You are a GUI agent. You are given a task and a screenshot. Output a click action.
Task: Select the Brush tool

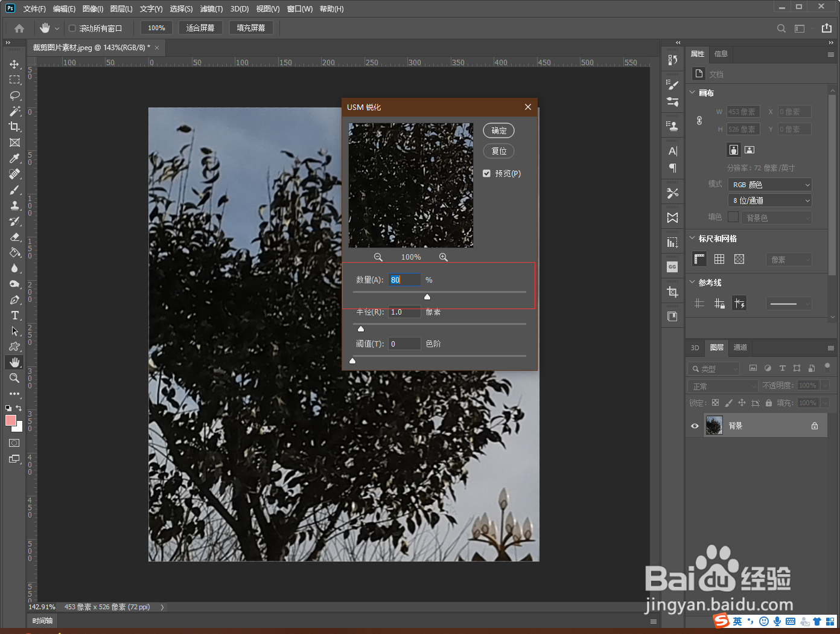(14, 190)
